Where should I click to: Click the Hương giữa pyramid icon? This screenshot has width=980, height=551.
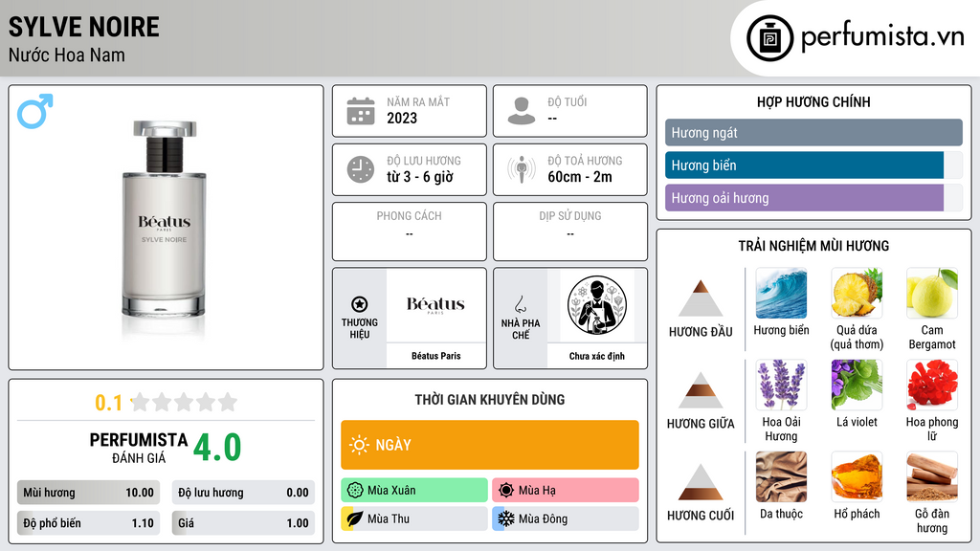[701, 390]
